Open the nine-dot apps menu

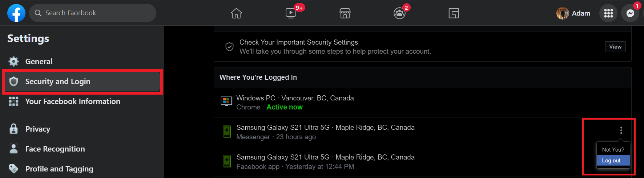click(608, 13)
